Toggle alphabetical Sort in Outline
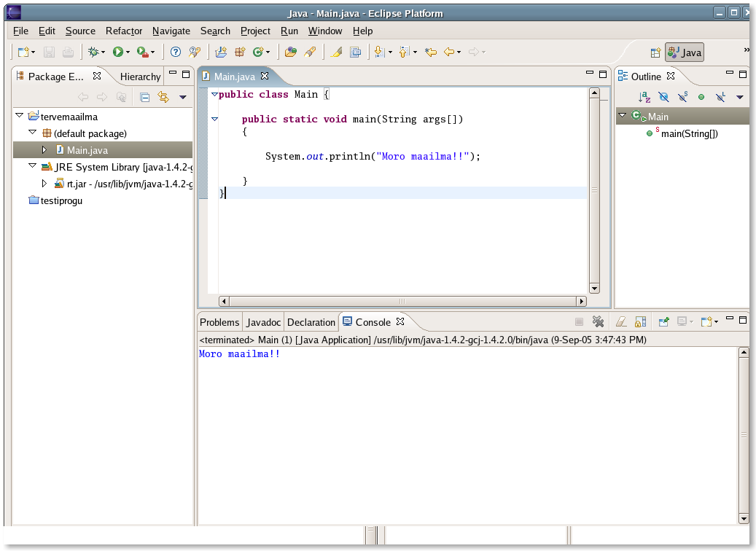 [644, 98]
